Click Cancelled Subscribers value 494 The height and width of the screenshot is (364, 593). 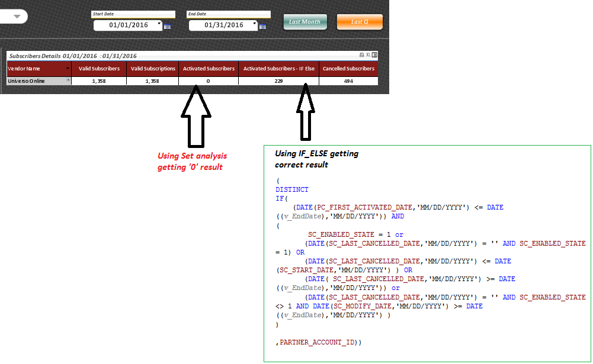(348, 81)
